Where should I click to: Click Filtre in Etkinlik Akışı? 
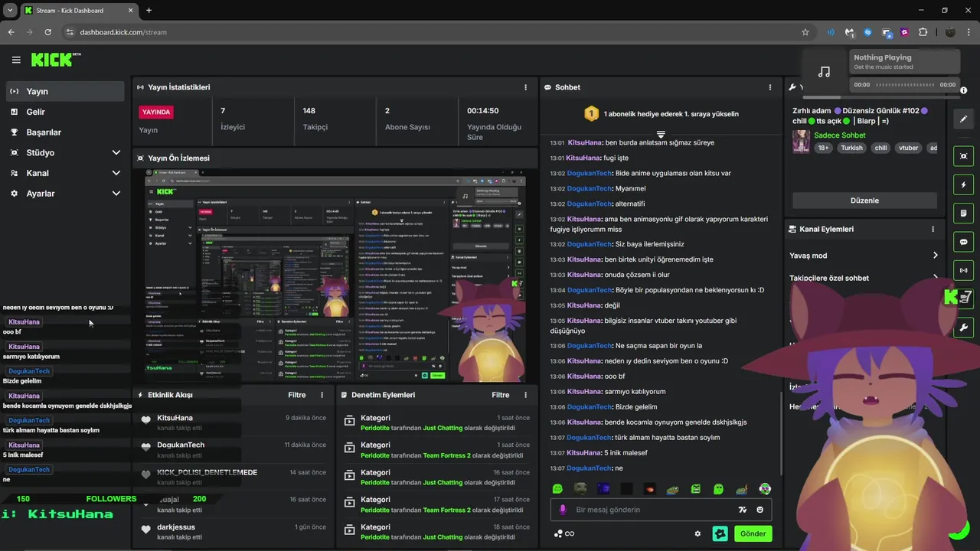pyautogui.click(x=297, y=395)
